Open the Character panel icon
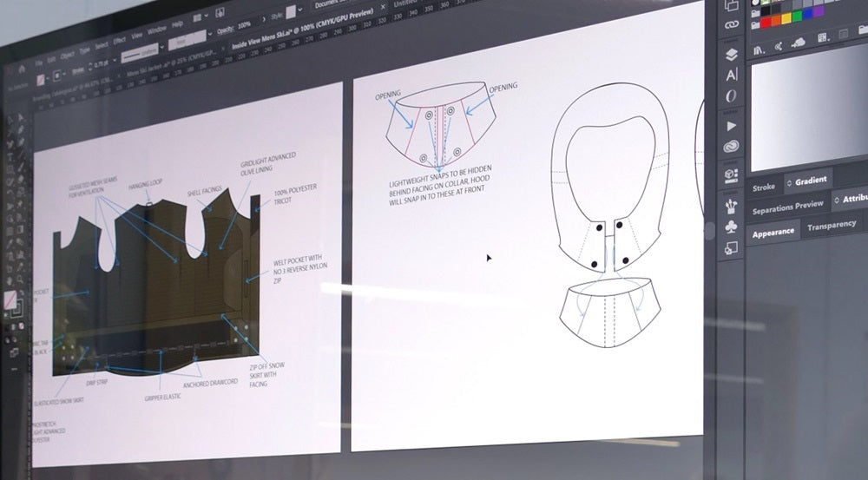868x480 pixels. click(732, 76)
